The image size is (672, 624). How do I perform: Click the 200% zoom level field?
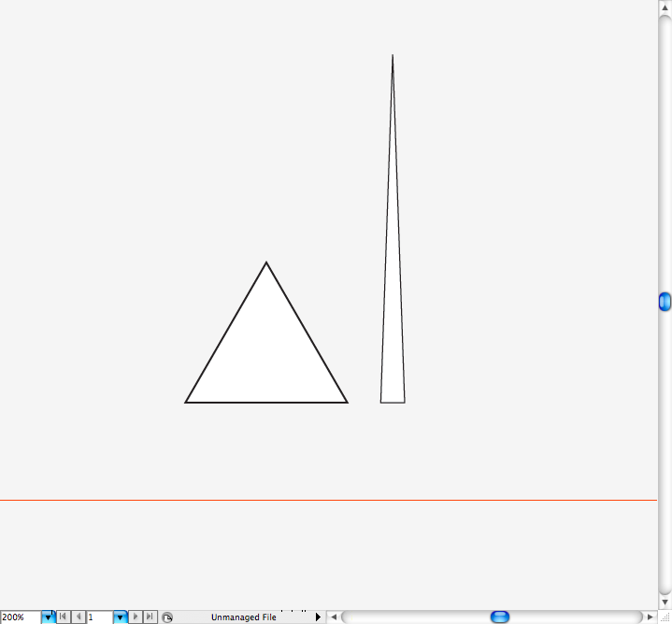coord(21,617)
